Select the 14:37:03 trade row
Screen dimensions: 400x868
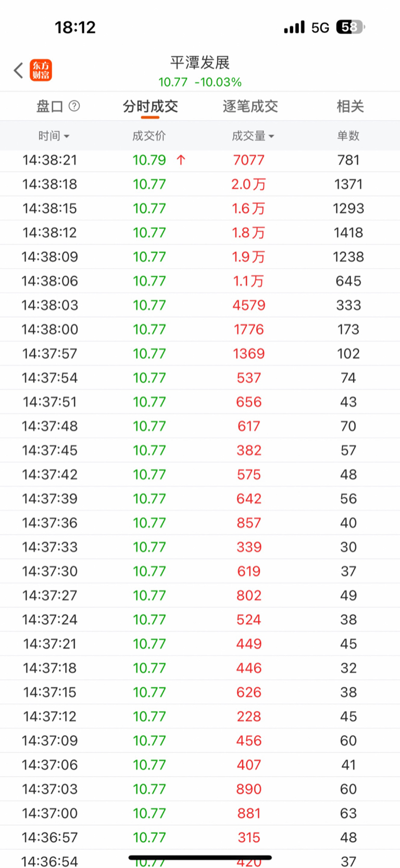pos(200,789)
